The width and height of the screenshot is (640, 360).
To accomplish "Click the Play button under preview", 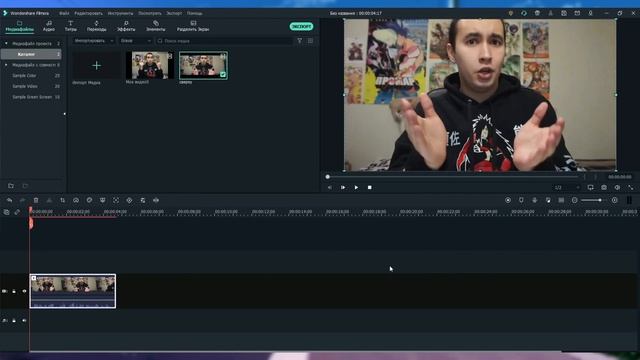I will pos(356,188).
